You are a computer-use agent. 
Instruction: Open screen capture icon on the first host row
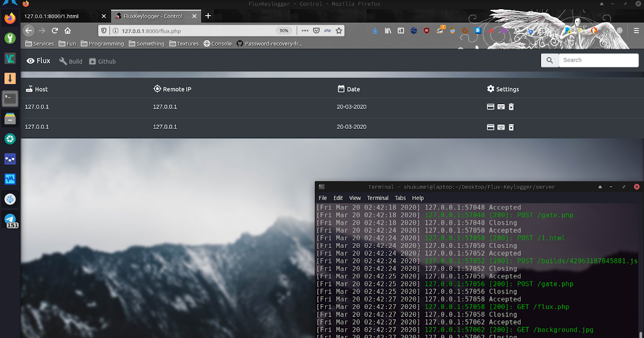491,107
